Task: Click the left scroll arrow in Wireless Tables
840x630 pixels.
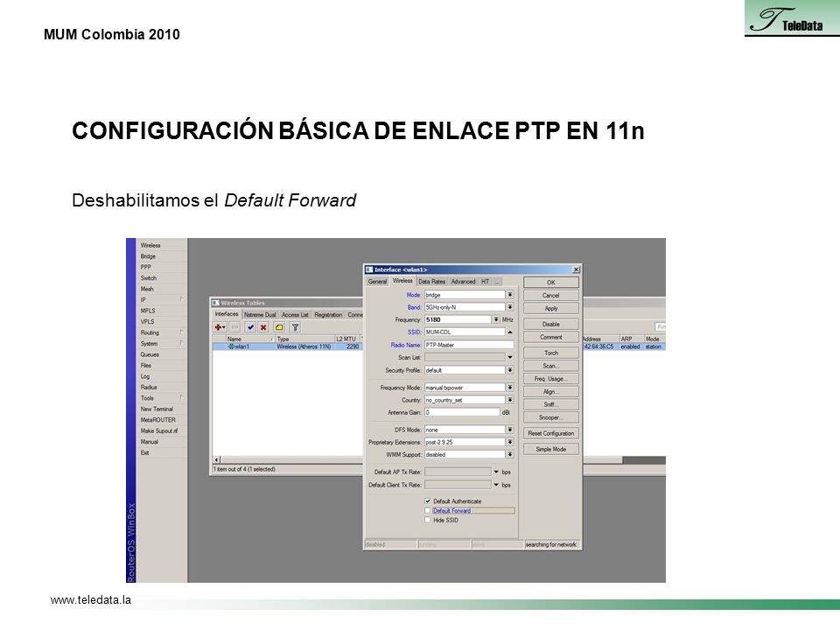Action: (x=216, y=459)
